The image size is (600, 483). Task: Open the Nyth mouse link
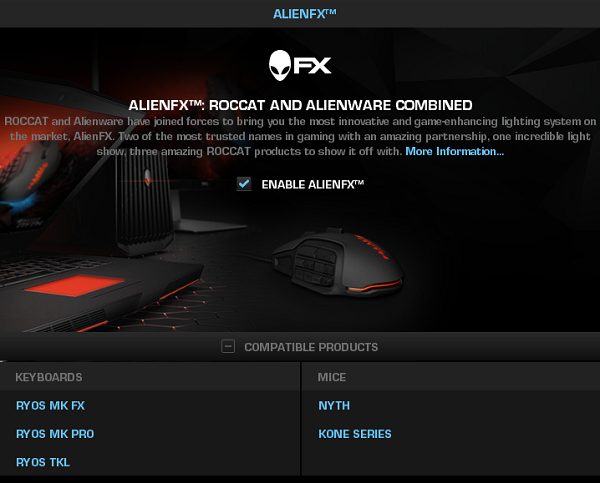coord(334,406)
